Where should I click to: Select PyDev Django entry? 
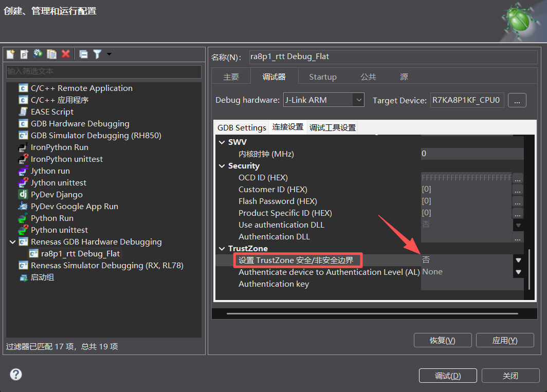(x=57, y=195)
